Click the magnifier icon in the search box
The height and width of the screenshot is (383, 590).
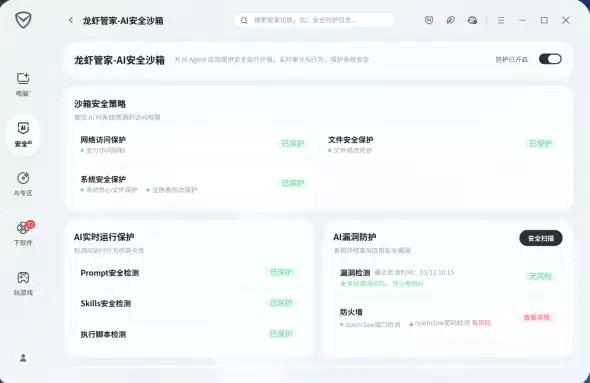(244, 20)
